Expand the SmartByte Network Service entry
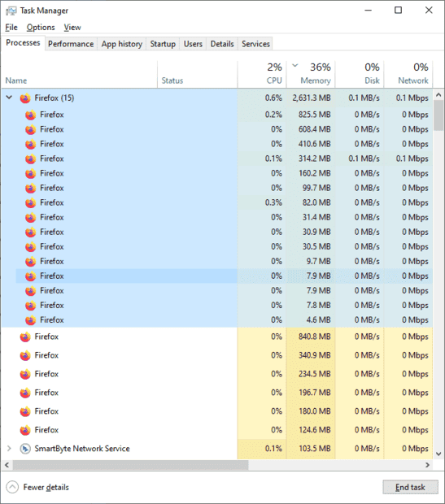445x504 pixels. click(9, 449)
